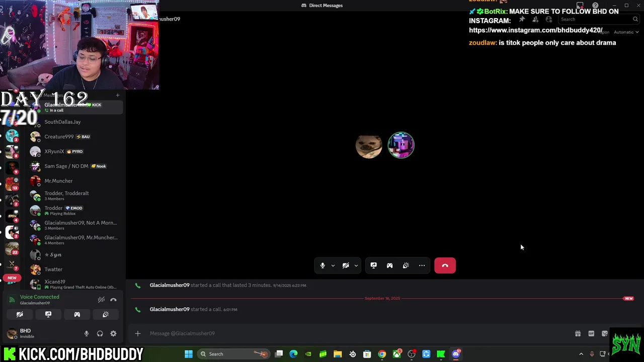
Task: Show hidden system tray icons
Action: pyautogui.click(x=581, y=354)
